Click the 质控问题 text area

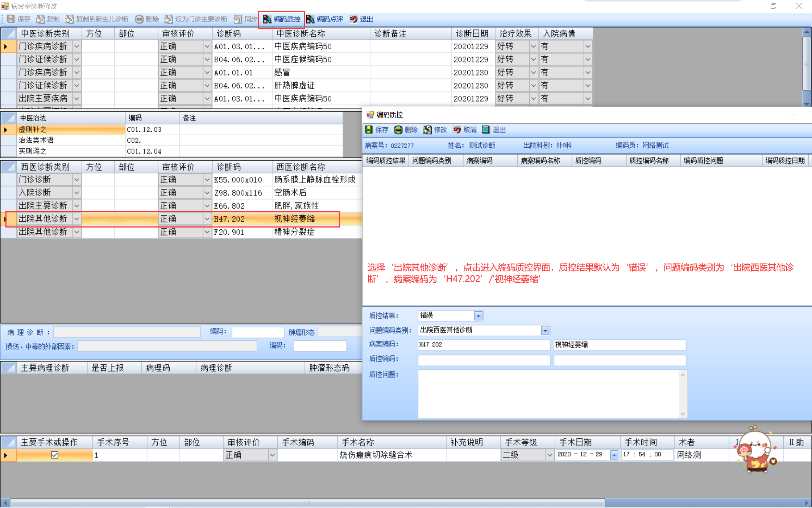point(548,394)
